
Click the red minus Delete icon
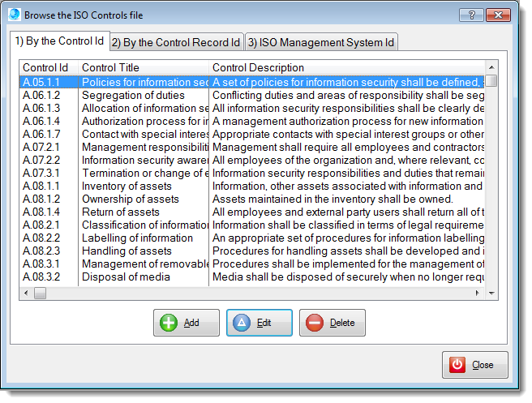click(x=315, y=323)
